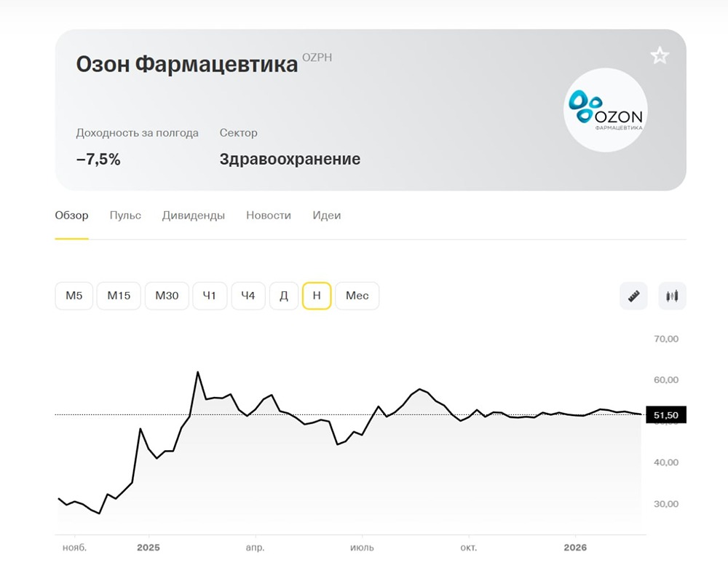This screenshot has height=571, width=728.
Task: Select the М30 chart interval
Action: click(167, 296)
